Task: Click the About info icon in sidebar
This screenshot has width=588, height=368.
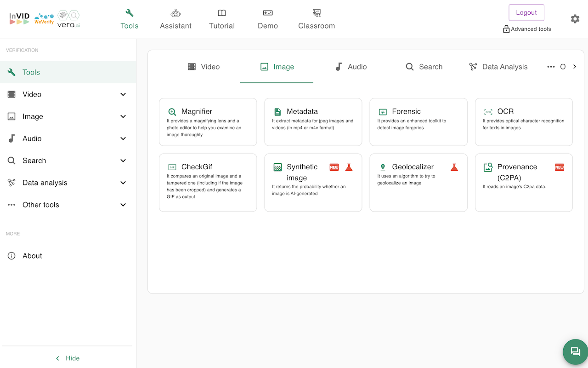Action: pos(11,256)
